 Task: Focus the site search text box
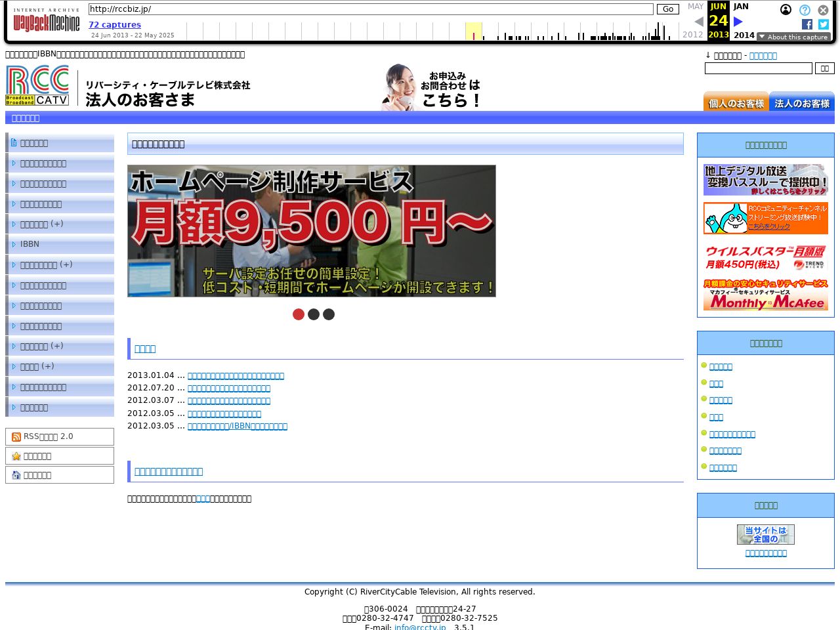coord(758,68)
